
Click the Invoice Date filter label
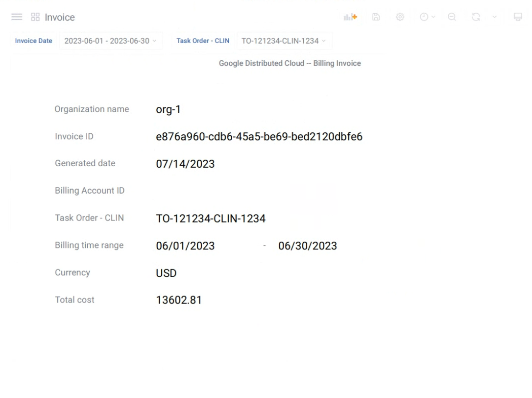(33, 41)
